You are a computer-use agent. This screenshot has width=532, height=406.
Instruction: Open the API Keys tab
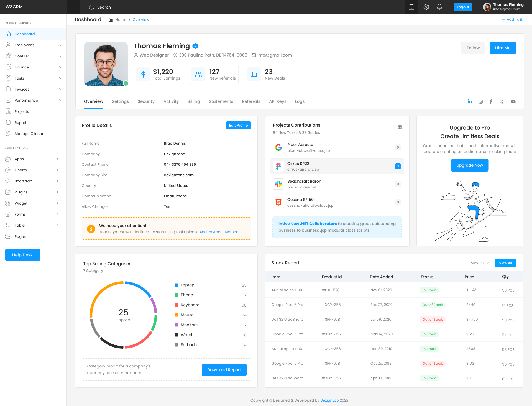(278, 101)
